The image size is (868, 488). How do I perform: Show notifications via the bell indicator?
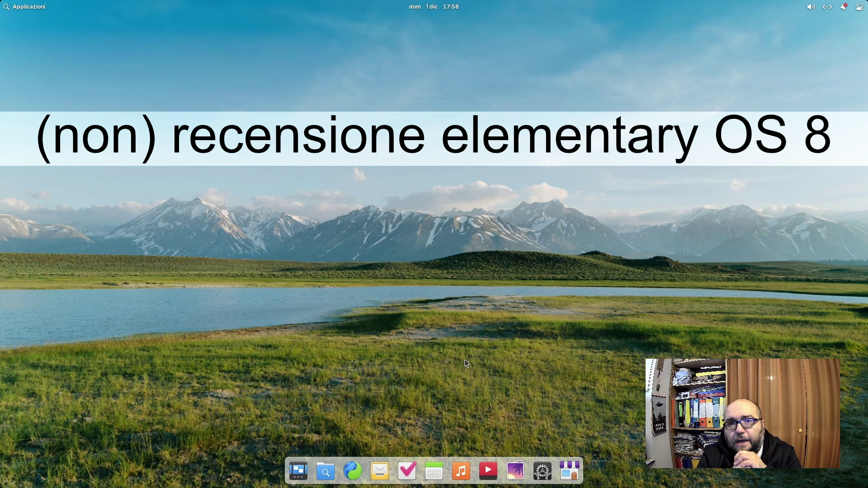(x=844, y=7)
